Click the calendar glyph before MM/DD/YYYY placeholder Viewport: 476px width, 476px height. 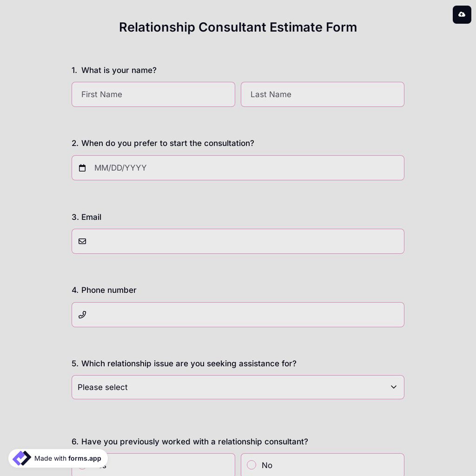point(82,168)
